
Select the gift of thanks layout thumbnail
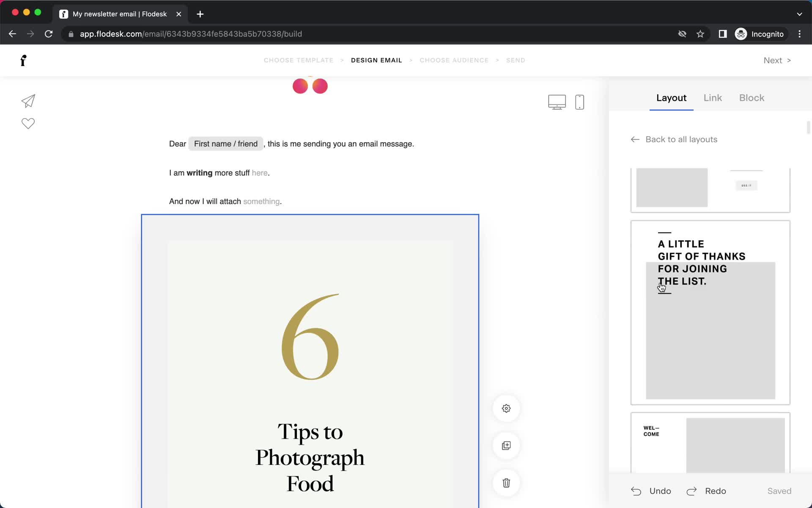tap(710, 312)
